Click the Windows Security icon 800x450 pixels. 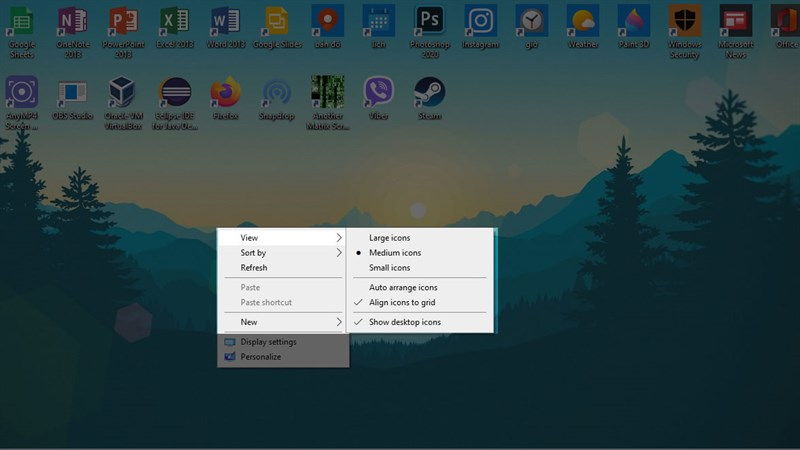tap(685, 31)
